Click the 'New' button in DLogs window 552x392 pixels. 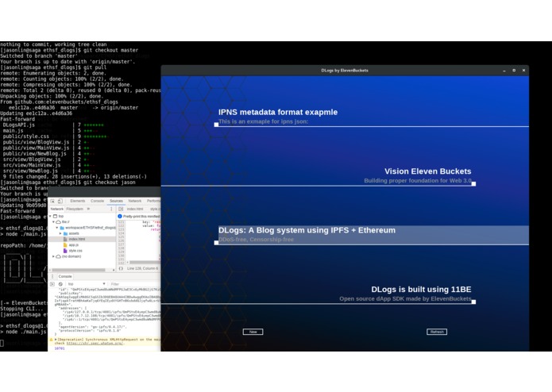click(x=253, y=332)
